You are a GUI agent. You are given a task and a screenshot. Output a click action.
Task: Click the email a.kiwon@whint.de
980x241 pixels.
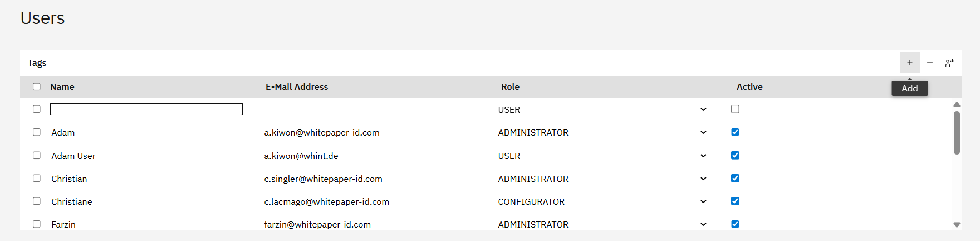pyautogui.click(x=301, y=156)
